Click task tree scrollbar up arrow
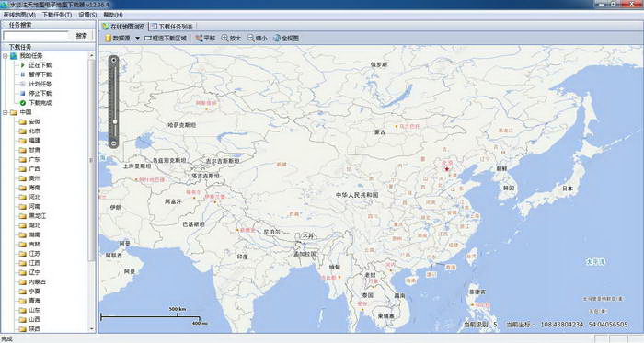This screenshot has width=644, height=343. point(92,56)
